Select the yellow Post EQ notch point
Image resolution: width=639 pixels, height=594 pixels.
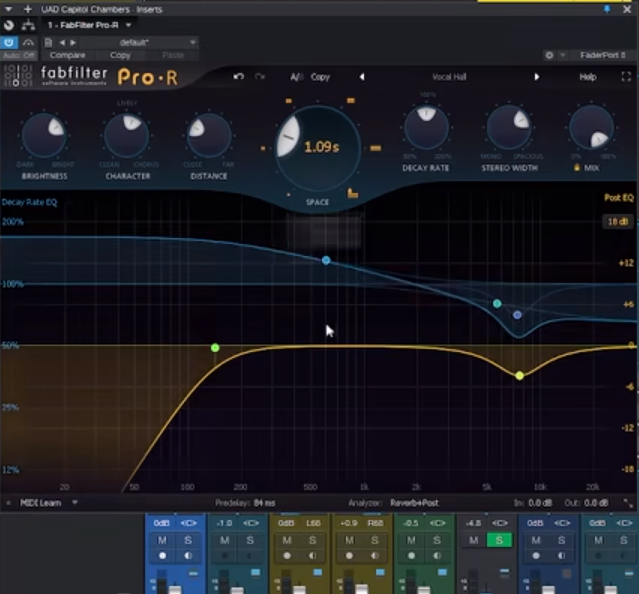(519, 376)
